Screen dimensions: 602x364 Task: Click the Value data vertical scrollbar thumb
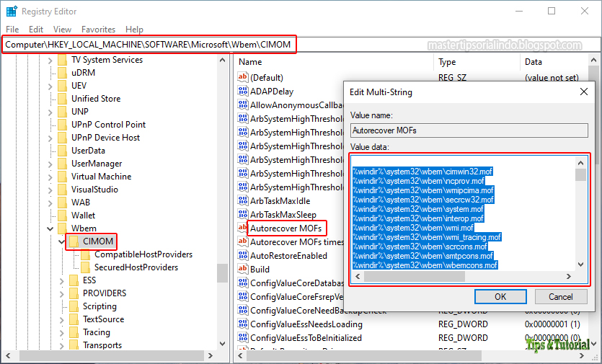580,174
